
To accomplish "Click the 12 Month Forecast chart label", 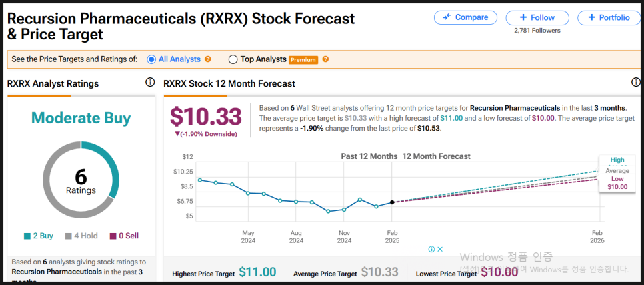I will tap(436, 156).
